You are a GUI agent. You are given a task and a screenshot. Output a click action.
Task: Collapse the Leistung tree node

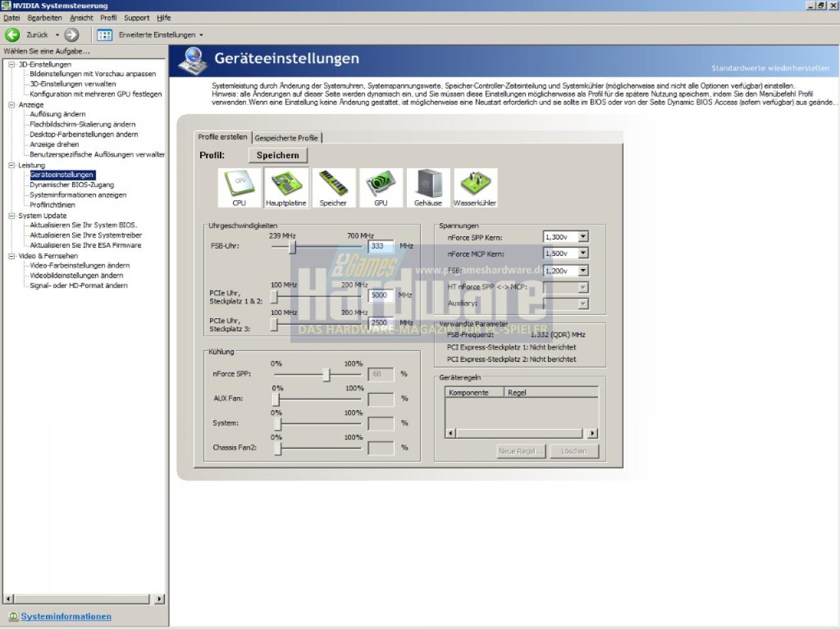(11, 165)
